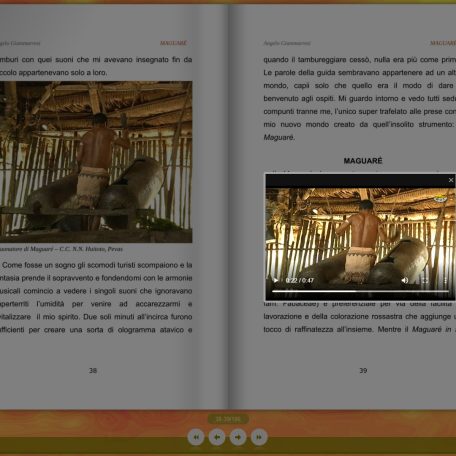Play the Maguaré video
Viewport: 456px width, 456px height.
pyautogui.click(x=276, y=280)
